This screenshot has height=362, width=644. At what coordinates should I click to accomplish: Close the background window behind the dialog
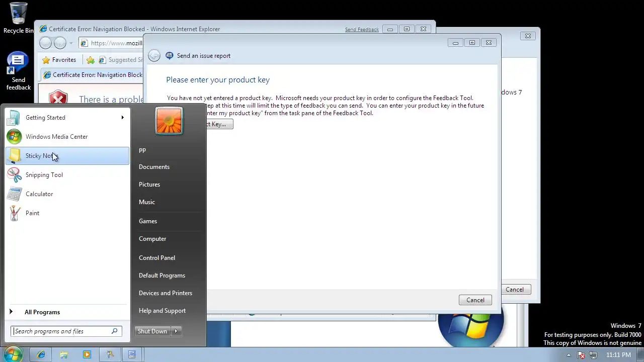528,36
